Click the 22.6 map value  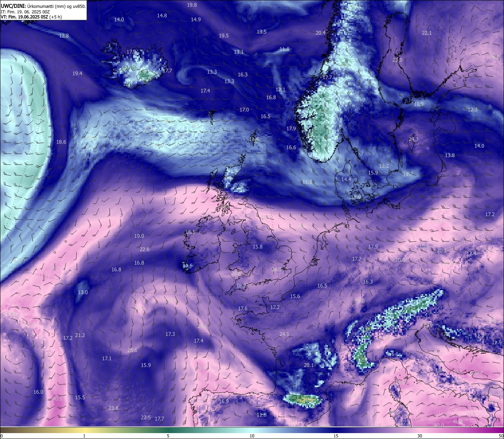(145, 249)
